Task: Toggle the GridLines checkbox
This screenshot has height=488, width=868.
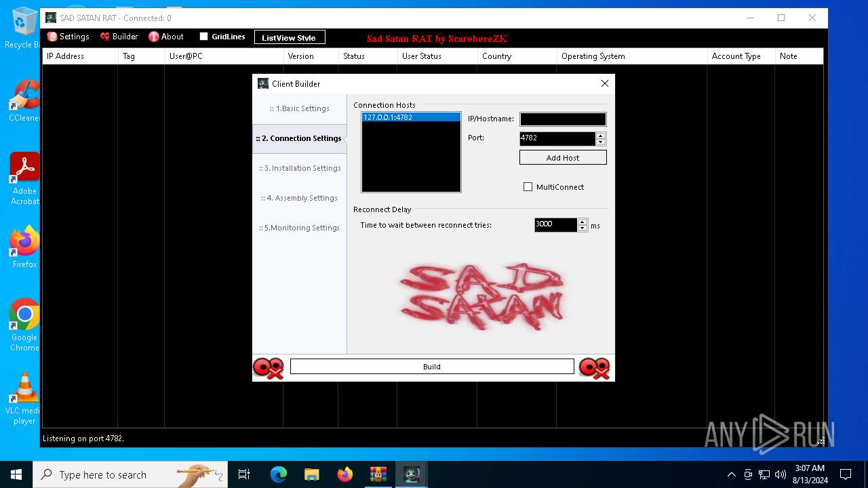Action: coord(203,37)
